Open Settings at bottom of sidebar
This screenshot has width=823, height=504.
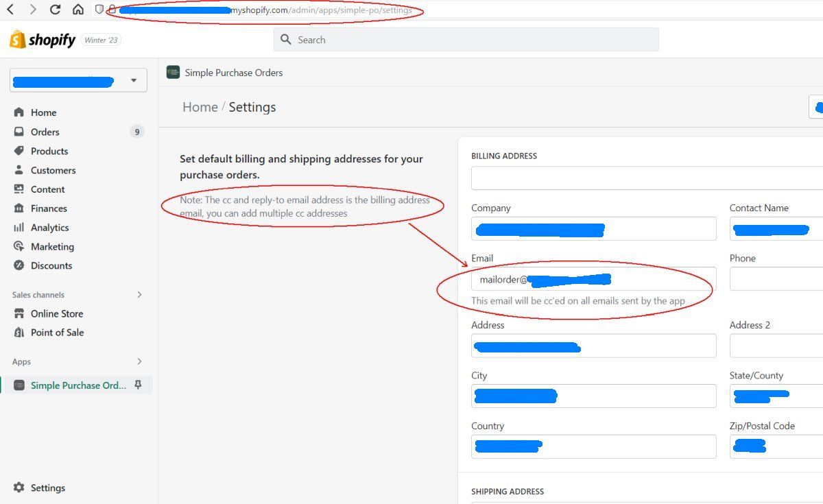48,488
